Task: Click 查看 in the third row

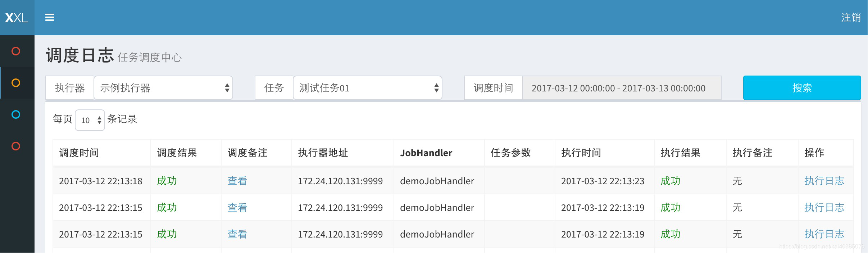Action: point(237,234)
